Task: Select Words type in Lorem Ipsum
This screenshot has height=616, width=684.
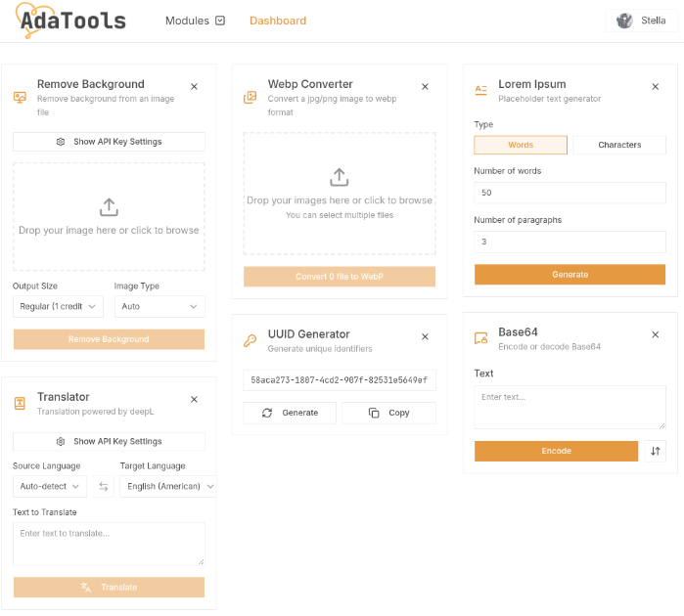Action: pos(521,145)
